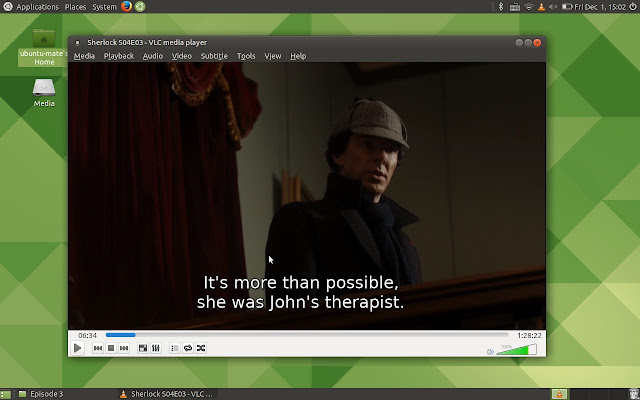Stop playback in VLC
The width and height of the screenshot is (640, 400).
(111, 348)
